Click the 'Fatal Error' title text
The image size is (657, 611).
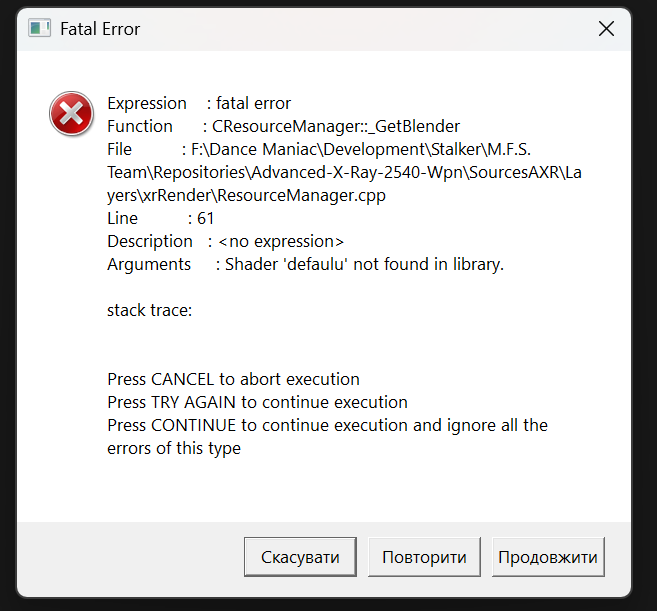click(100, 29)
